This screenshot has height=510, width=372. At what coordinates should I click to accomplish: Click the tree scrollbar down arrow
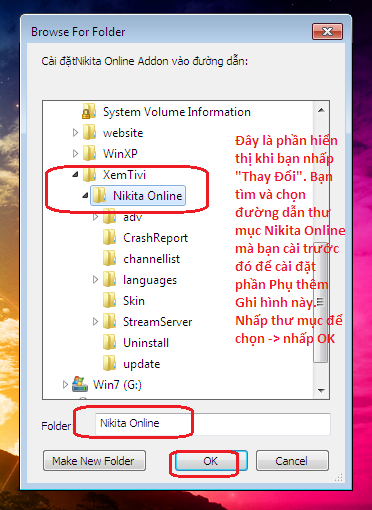321,390
